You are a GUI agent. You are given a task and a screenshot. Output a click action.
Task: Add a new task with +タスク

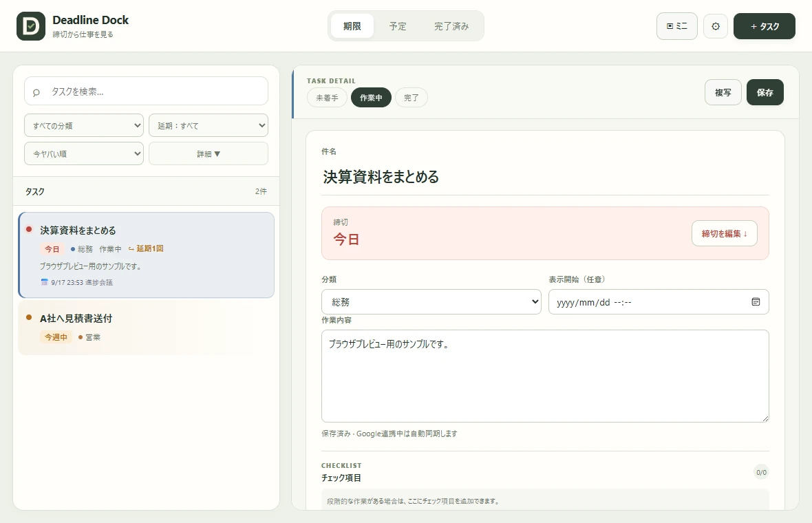point(765,26)
